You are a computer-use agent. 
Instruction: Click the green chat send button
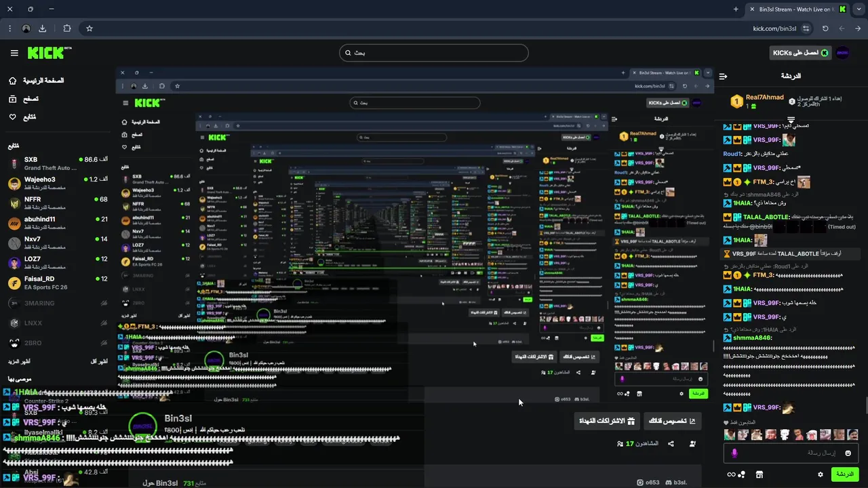click(x=845, y=474)
